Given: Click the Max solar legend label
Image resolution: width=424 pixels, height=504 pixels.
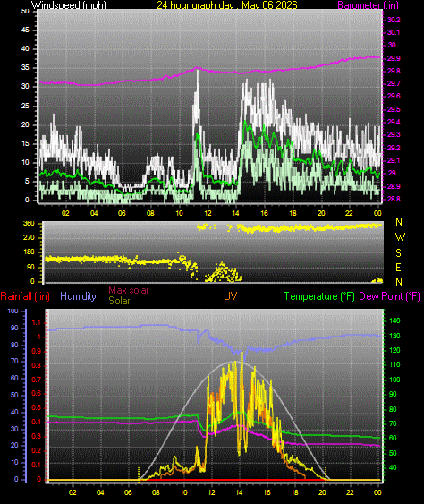Looking at the screenshot, I should coord(129,290).
